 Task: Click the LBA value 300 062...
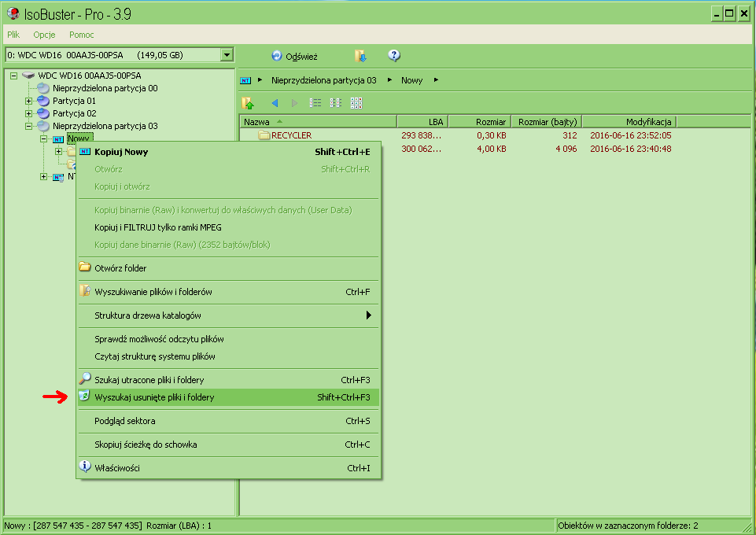(421, 149)
